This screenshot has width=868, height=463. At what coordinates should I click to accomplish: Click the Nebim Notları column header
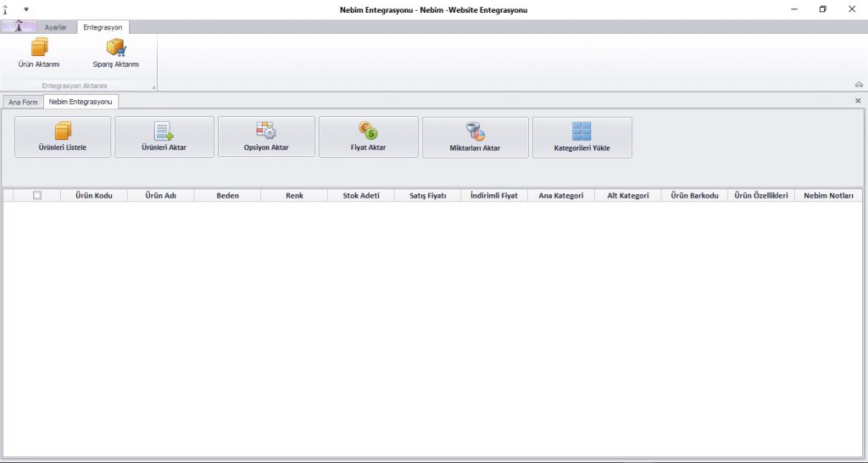(828, 196)
